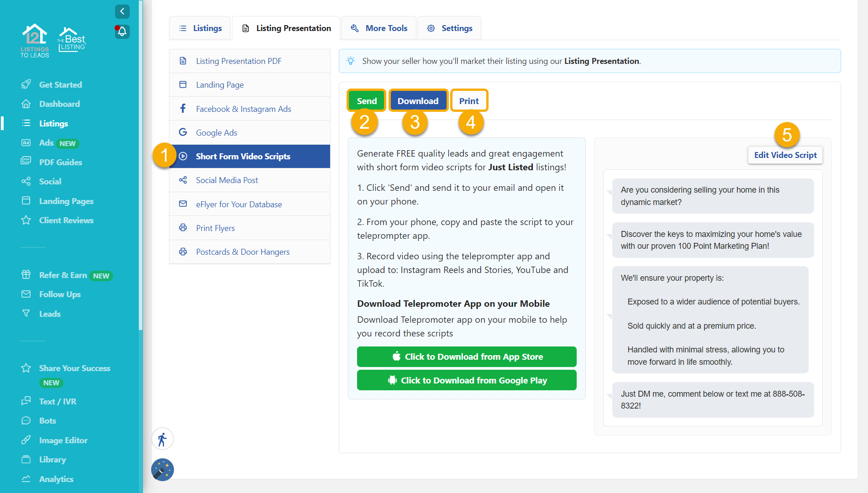868x493 pixels.
Task: Switch to the More Tools tab
Action: tap(379, 28)
